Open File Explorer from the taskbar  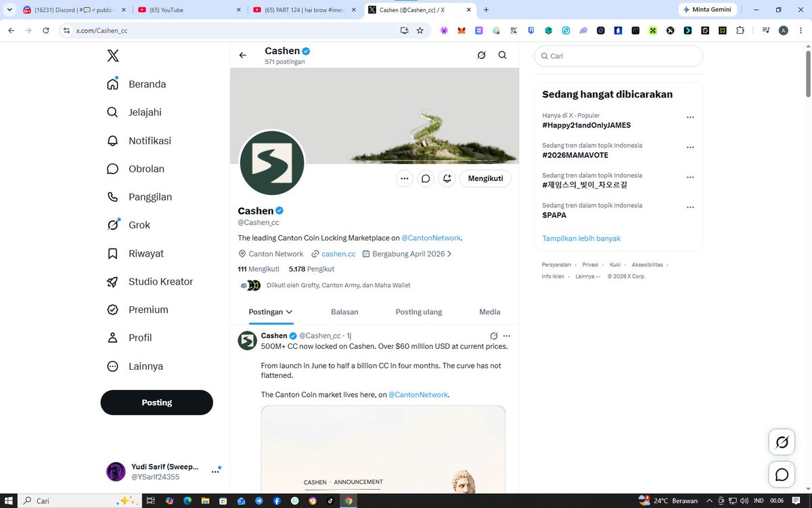pos(205,501)
